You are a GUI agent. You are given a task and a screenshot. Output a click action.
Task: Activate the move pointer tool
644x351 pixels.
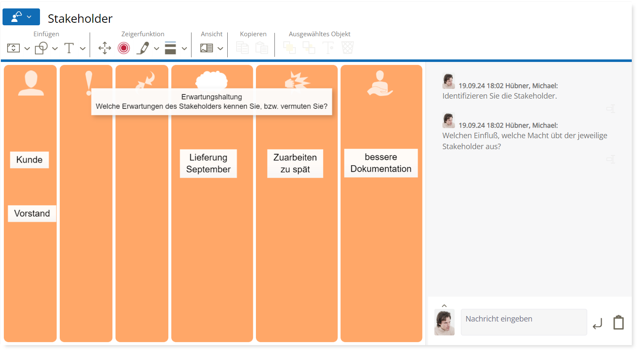pos(105,48)
